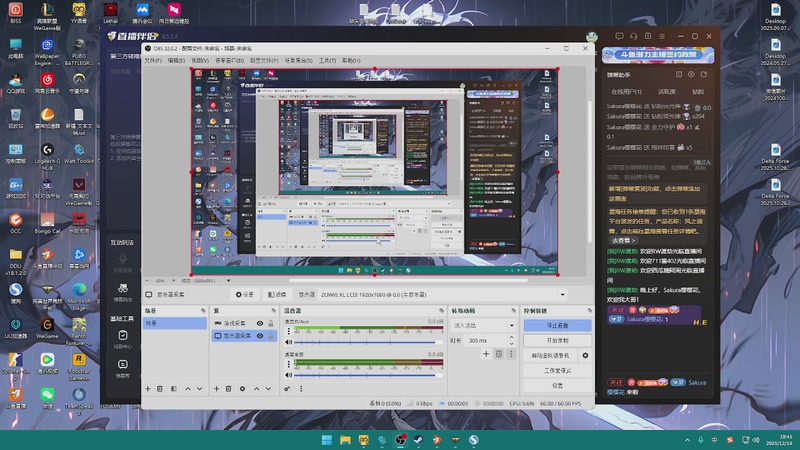Open the 帮助(H) menu in OBS

(x=351, y=60)
